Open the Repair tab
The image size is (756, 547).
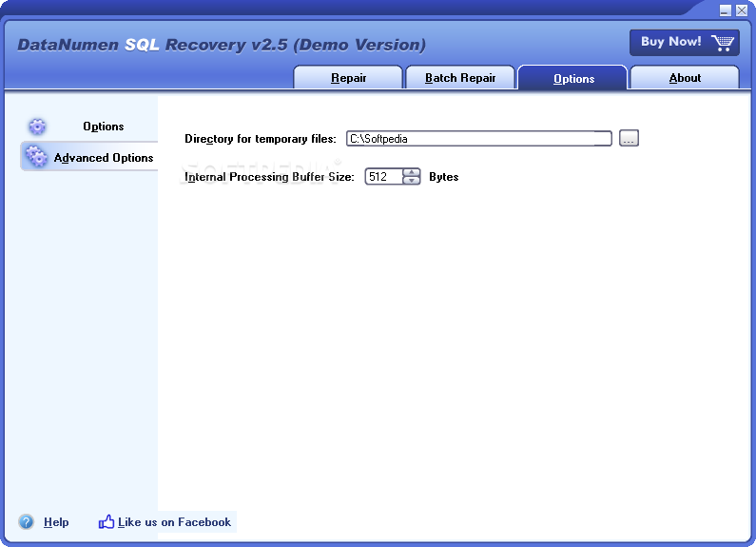point(348,78)
